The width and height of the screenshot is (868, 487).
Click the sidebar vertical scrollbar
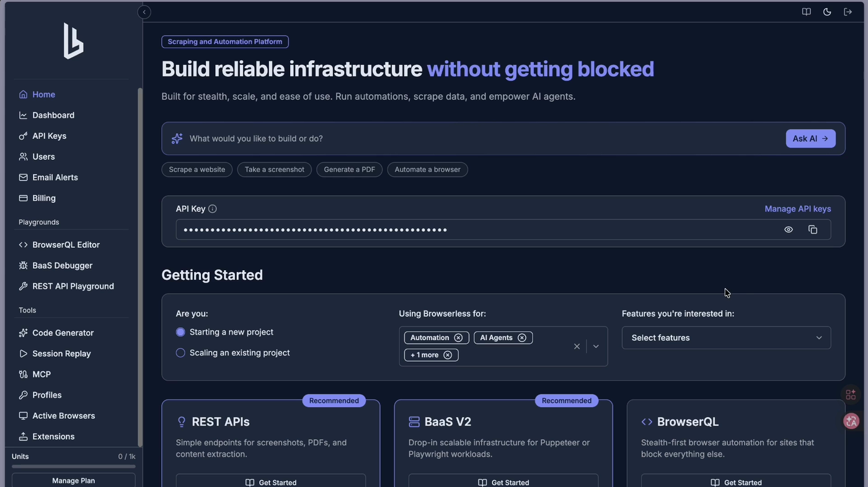click(x=140, y=266)
